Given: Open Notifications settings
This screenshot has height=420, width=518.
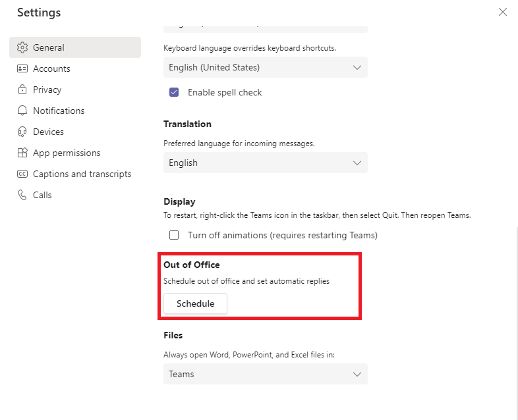Looking at the screenshot, I should point(75,111).
